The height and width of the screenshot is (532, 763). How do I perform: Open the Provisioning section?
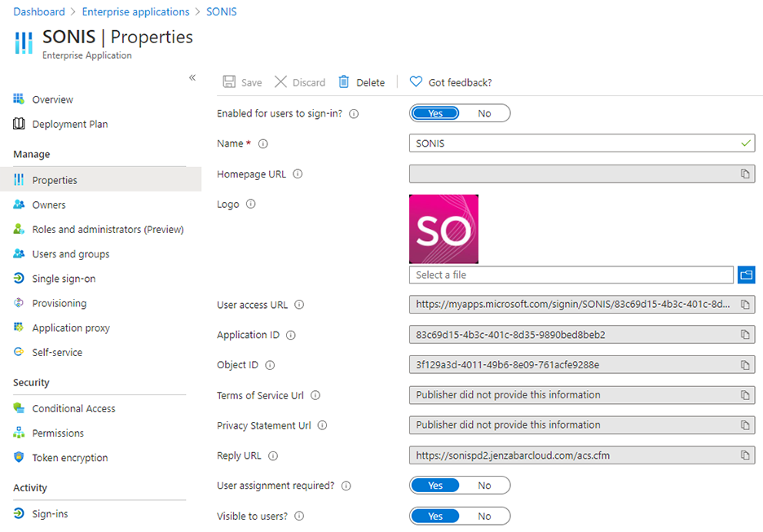[x=59, y=303]
